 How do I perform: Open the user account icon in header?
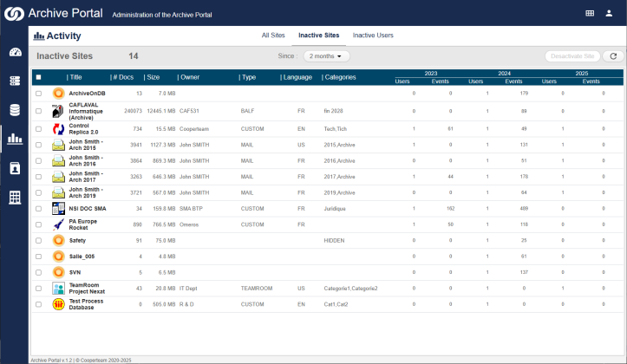[609, 13]
